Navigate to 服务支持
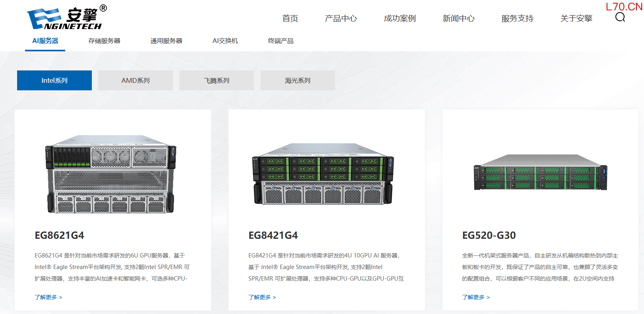 tap(517, 18)
